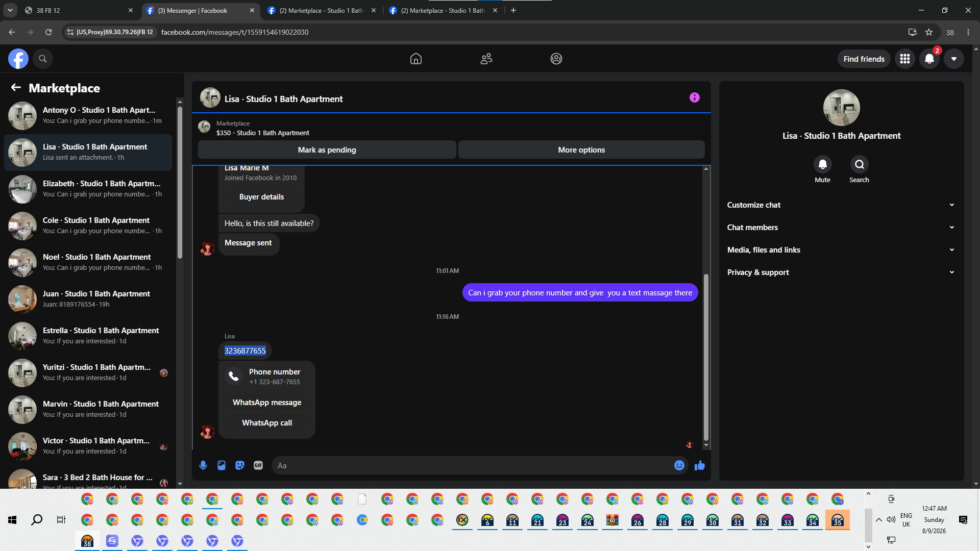Open a new browser tab
Screen dimensions: 980x551
pos(513,10)
